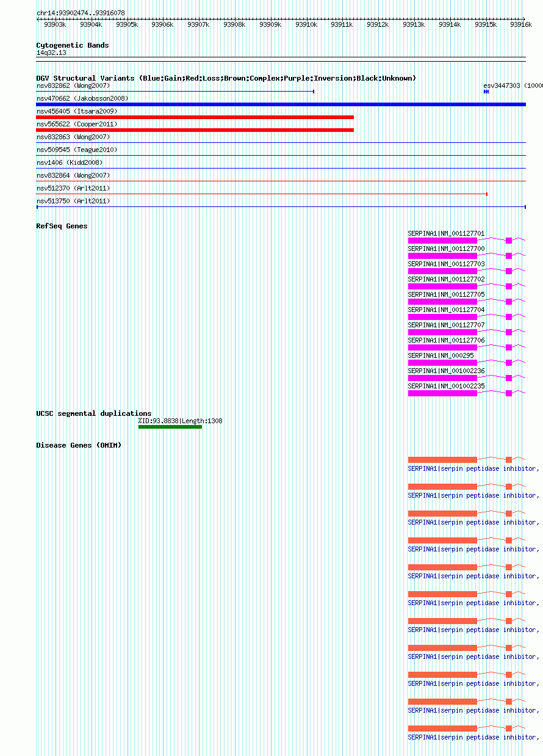
Task: Select the SERPINA1 NM_001002235 magenta exon block
Action: [442, 393]
